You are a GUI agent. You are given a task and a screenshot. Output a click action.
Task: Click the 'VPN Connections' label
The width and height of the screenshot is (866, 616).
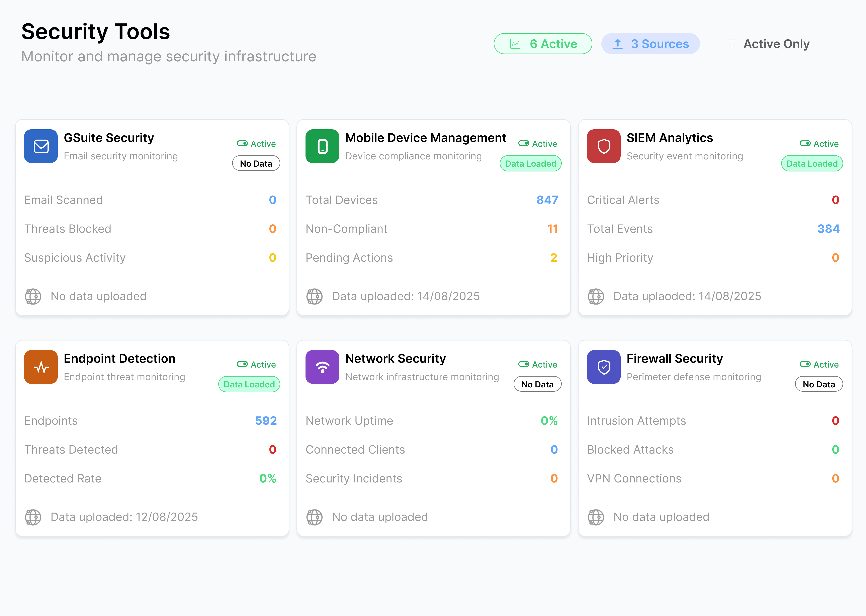coord(634,478)
